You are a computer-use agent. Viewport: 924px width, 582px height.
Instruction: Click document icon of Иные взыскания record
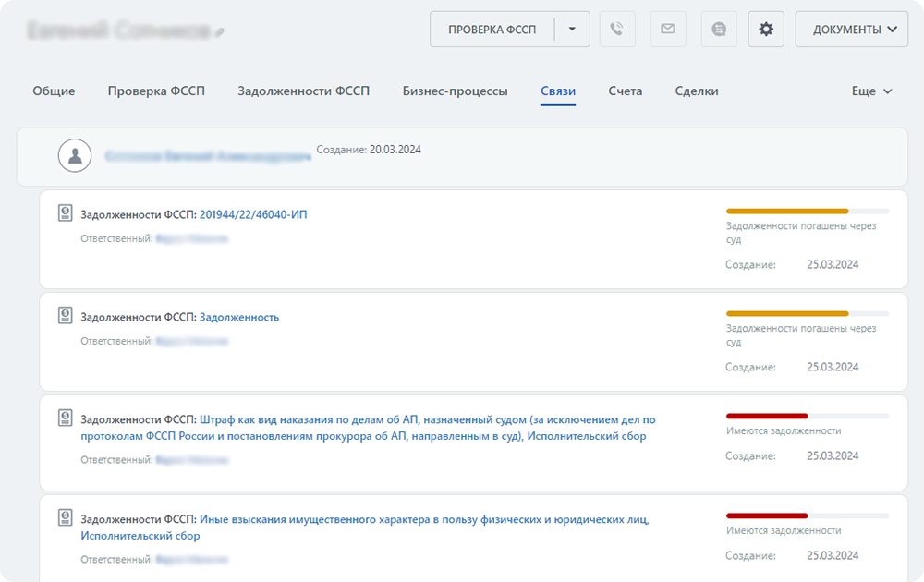coord(66,517)
